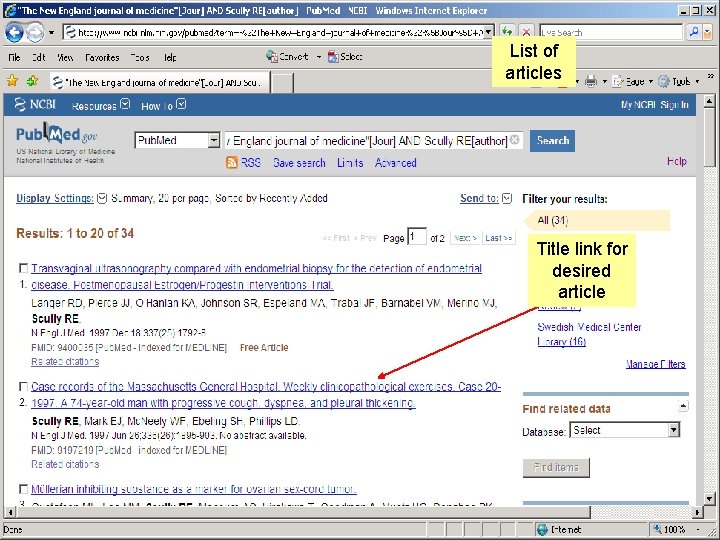
Task: Check the box for Müllerian inhibiting substance article
Action: tap(23, 489)
